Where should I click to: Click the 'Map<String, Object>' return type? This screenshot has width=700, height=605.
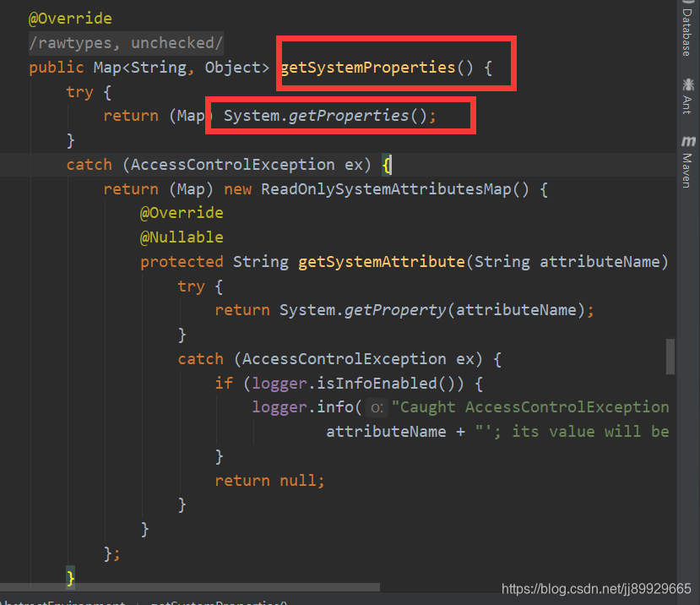click(182, 68)
